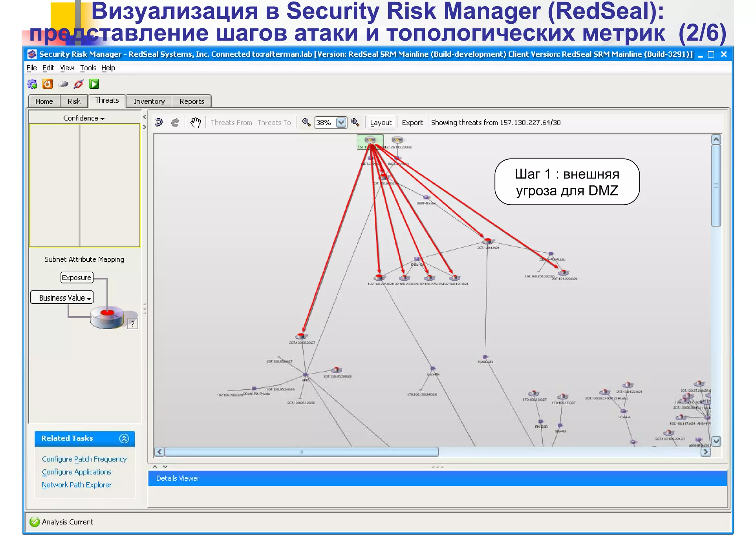Image resolution: width=756 pixels, height=535 pixels.
Task: Switch to the Risk tab
Action: (74, 102)
